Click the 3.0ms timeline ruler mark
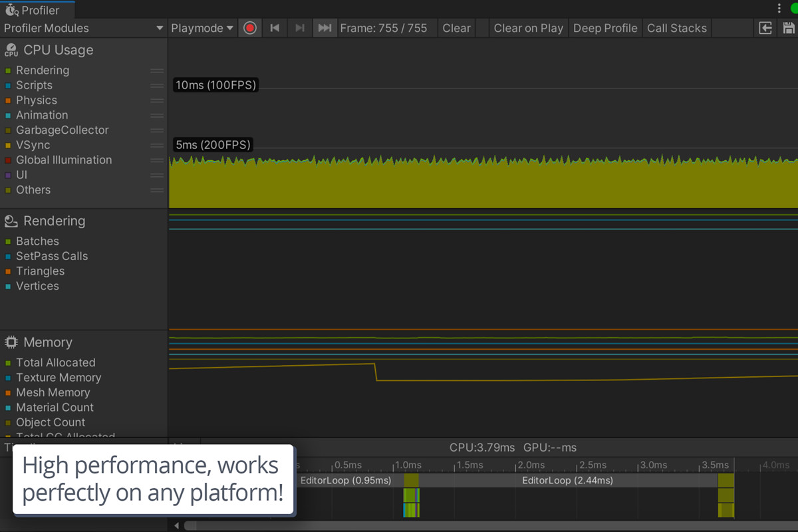Image resolution: width=798 pixels, height=532 pixels. [653, 465]
